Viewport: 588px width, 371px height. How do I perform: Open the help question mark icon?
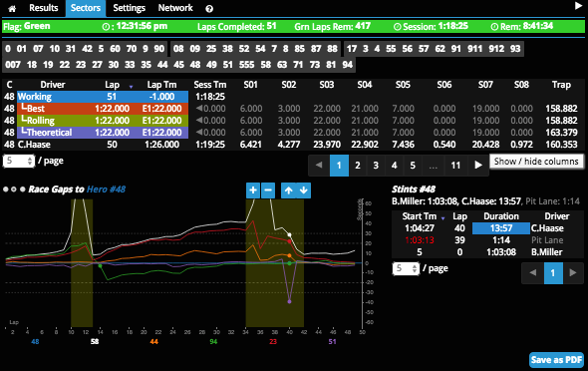click(209, 9)
